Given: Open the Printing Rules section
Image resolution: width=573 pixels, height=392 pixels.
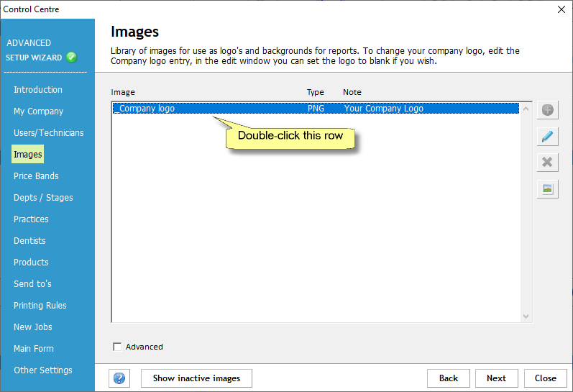Looking at the screenshot, I should (x=40, y=306).
